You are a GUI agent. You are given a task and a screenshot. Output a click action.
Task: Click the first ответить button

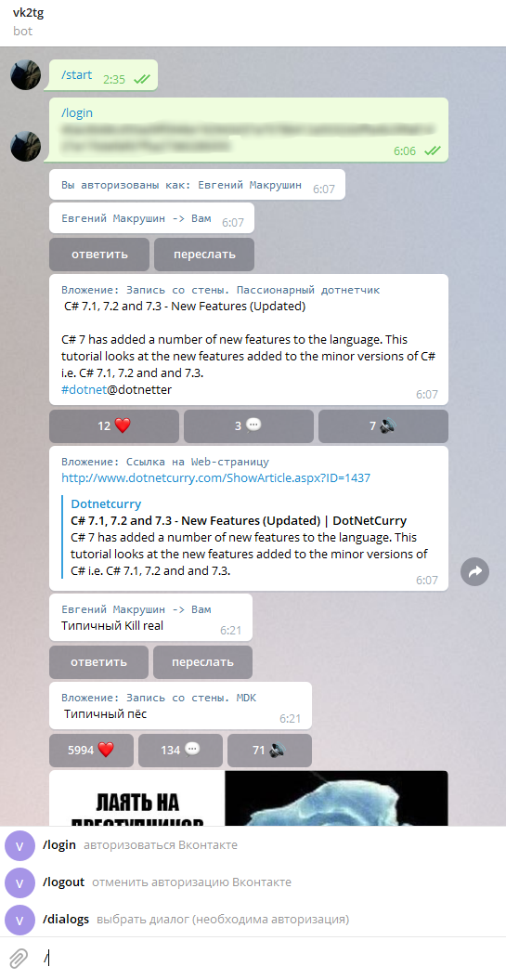(99, 255)
